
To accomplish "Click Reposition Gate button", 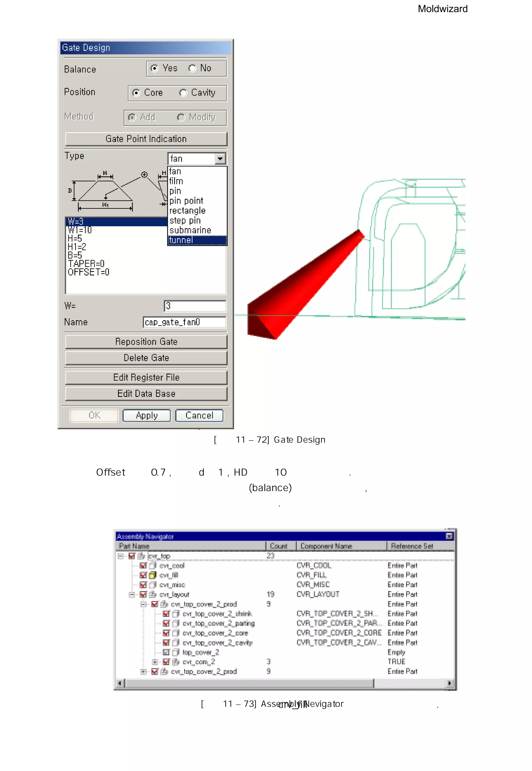I will (146, 342).
